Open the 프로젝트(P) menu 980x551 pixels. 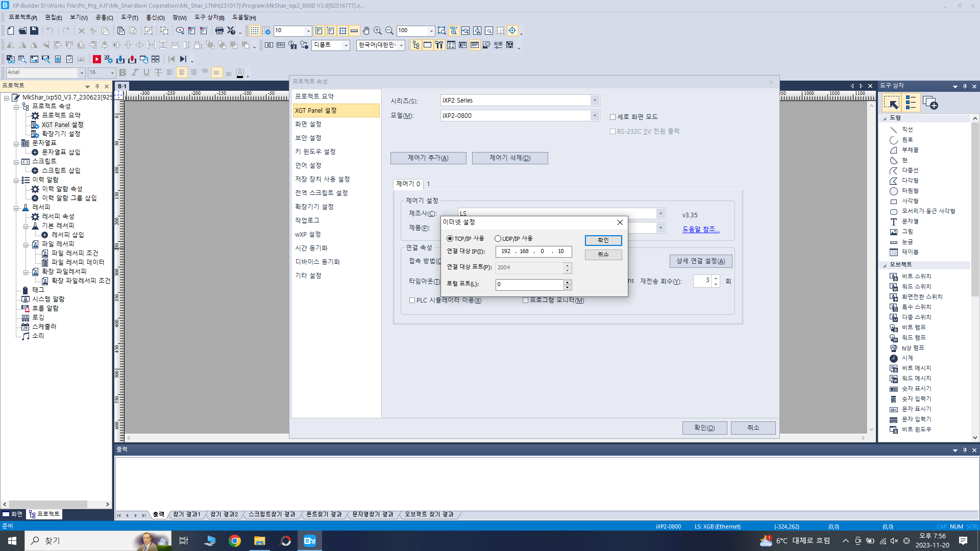tap(22, 17)
